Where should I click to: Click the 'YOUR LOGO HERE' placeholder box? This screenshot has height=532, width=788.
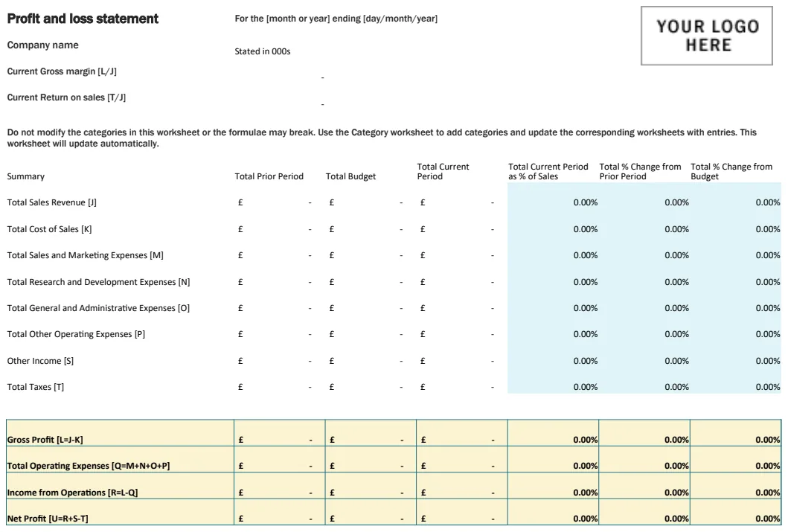707,36
